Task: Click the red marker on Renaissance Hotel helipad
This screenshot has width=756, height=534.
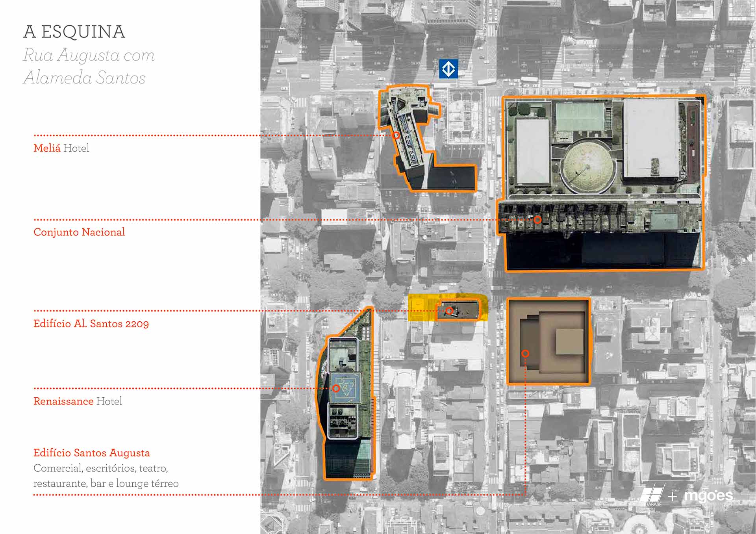Action: pos(336,389)
